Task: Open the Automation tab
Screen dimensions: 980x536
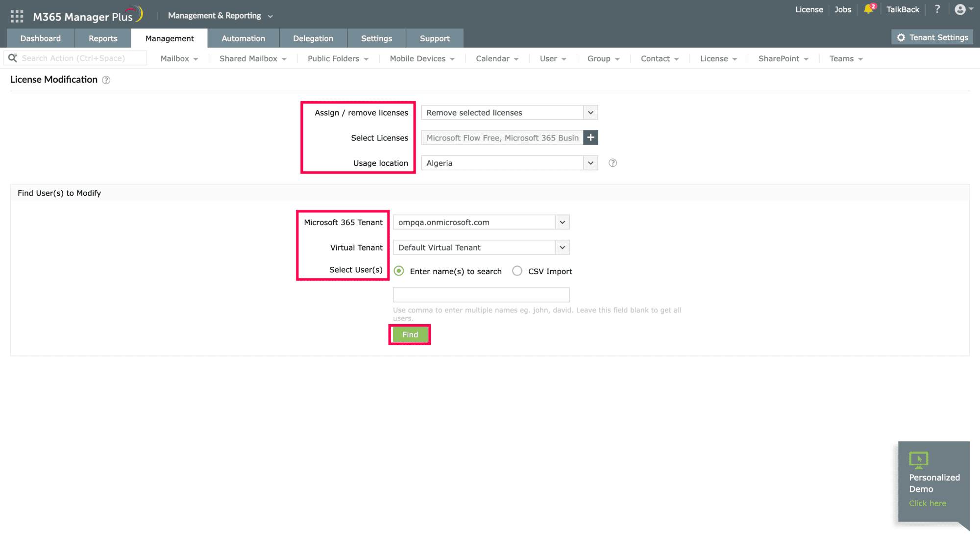Action: coord(244,38)
